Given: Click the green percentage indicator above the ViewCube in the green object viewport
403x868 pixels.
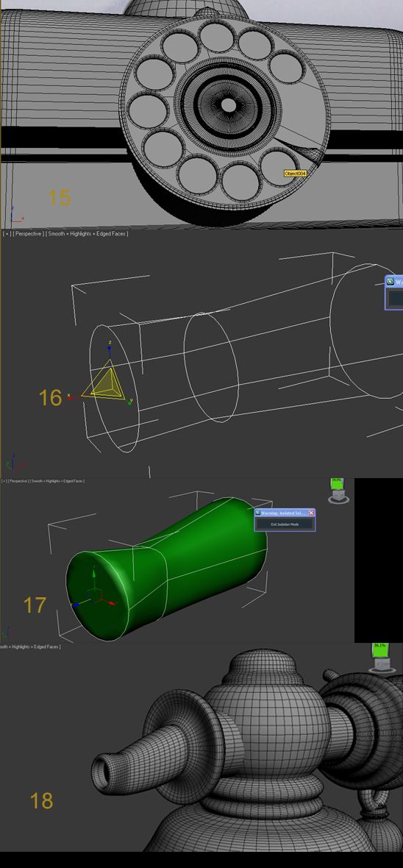Looking at the screenshot, I should (336, 484).
